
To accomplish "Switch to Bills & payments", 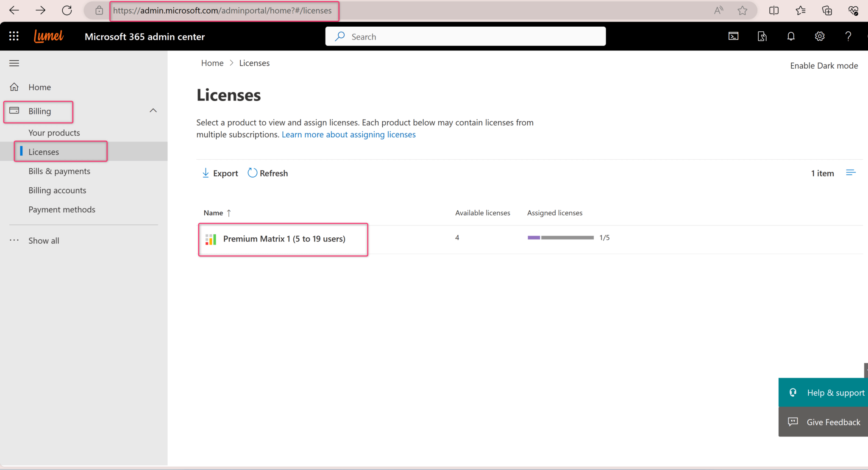I will click(x=59, y=171).
